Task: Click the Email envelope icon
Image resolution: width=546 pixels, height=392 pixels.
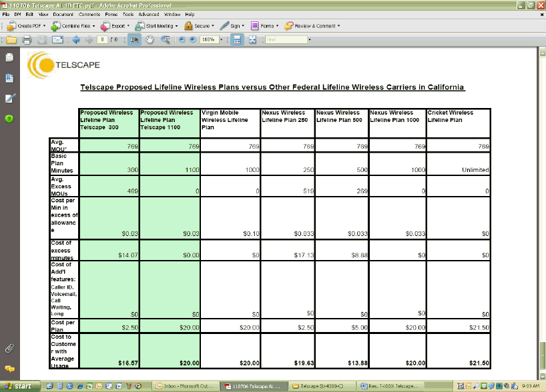Action: [57, 40]
